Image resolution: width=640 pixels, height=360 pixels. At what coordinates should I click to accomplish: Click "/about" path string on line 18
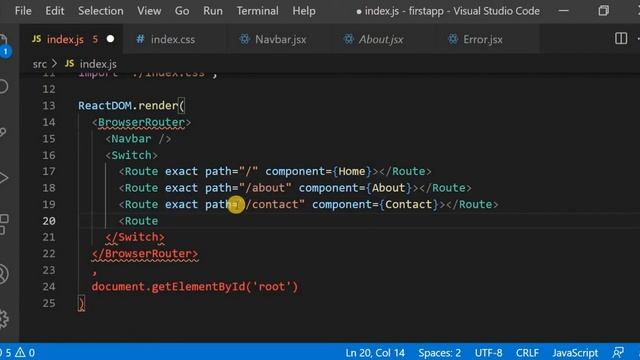[x=265, y=188]
